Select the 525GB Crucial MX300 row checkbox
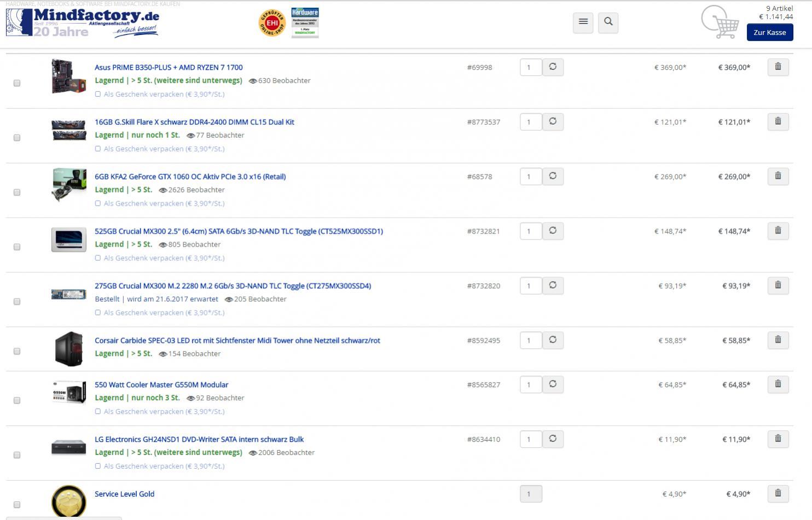 pyautogui.click(x=17, y=247)
